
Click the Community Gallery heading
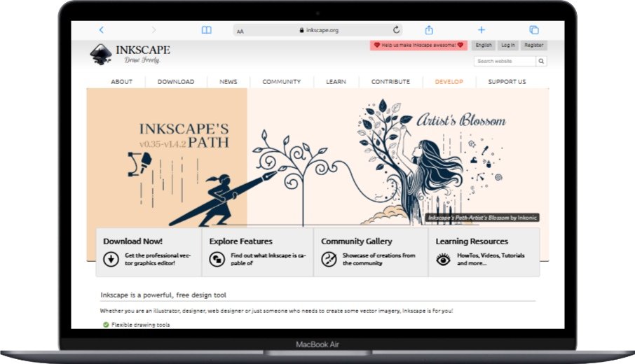[x=356, y=241]
